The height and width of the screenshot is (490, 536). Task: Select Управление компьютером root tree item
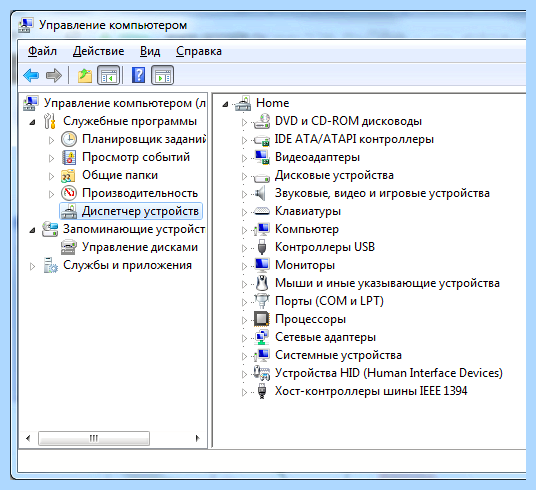(x=125, y=103)
